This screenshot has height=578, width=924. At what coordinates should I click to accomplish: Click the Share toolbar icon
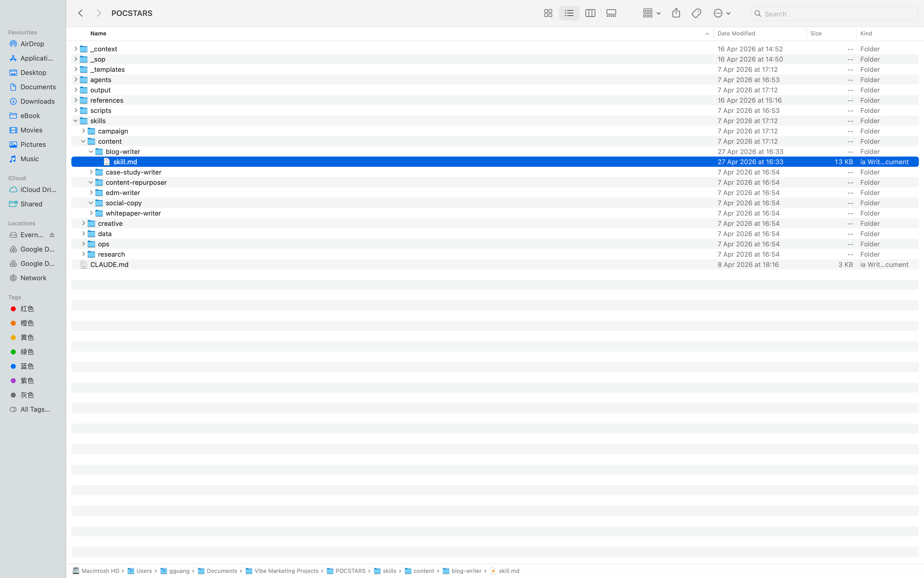coord(676,13)
